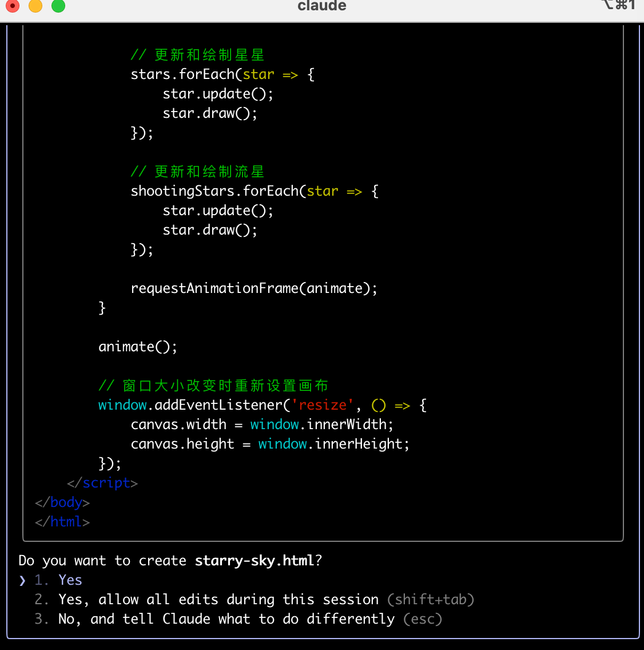
Task: Click the (esc) shortcut hint
Action: [x=423, y=619]
